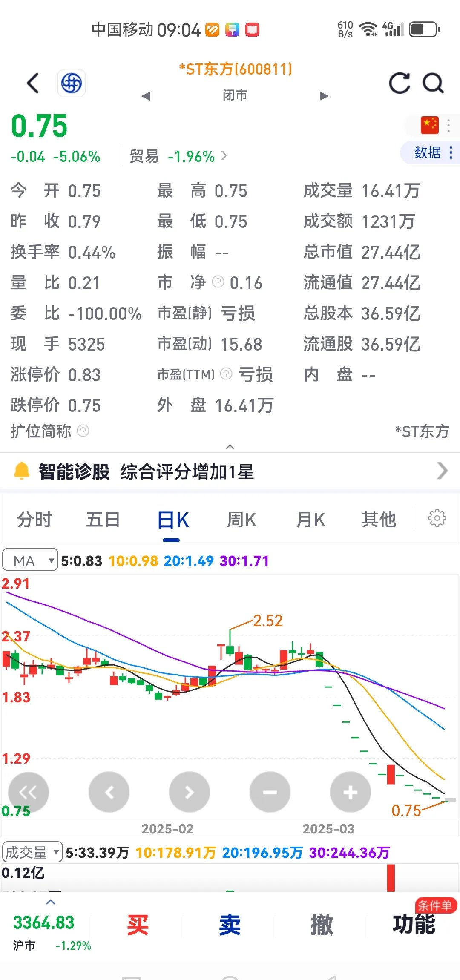
Task: Open chart settings gear icon
Action: [x=437, y=518]
